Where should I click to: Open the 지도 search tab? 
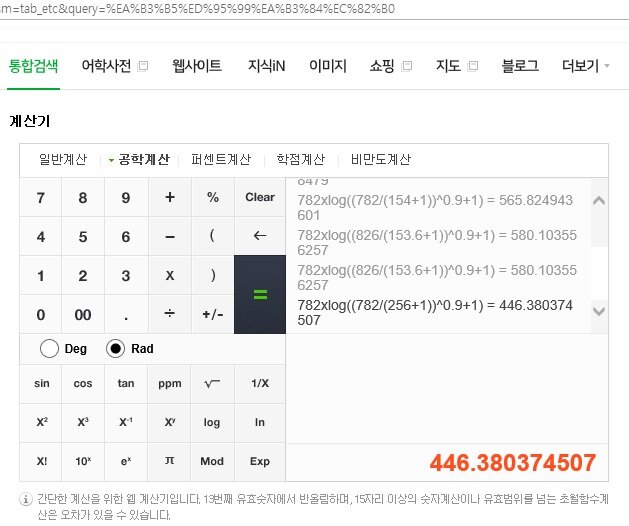pyautogui.click(x=448, y=66)
